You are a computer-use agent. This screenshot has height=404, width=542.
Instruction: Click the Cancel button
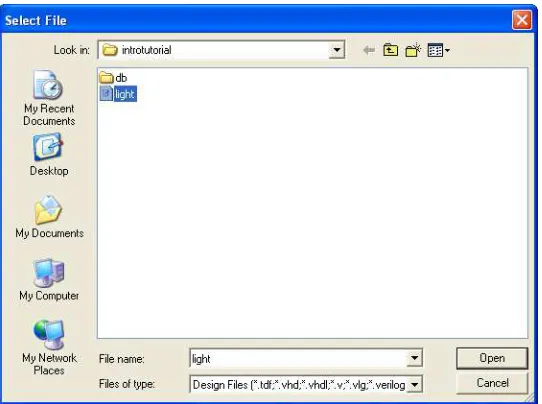point(492,383)
